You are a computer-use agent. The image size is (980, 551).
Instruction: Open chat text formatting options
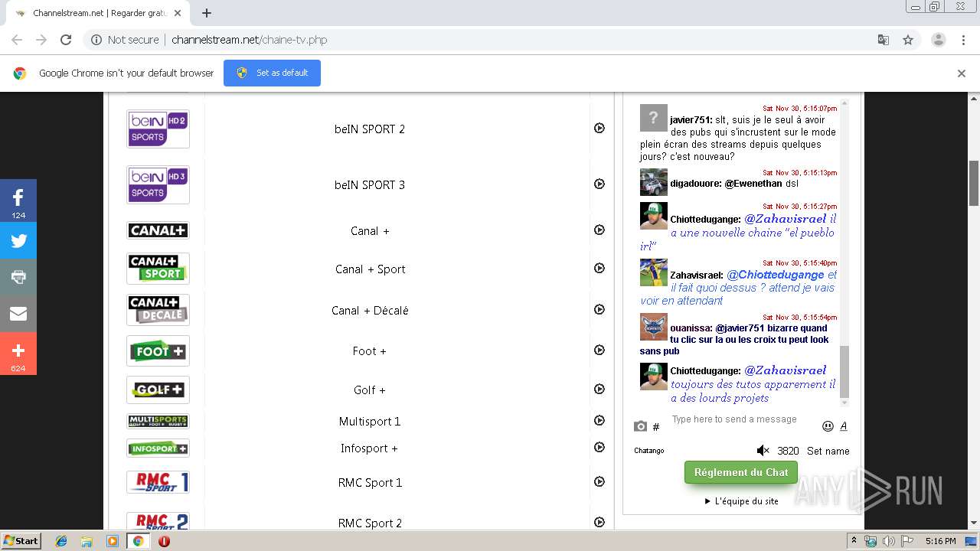coord(844,426)
